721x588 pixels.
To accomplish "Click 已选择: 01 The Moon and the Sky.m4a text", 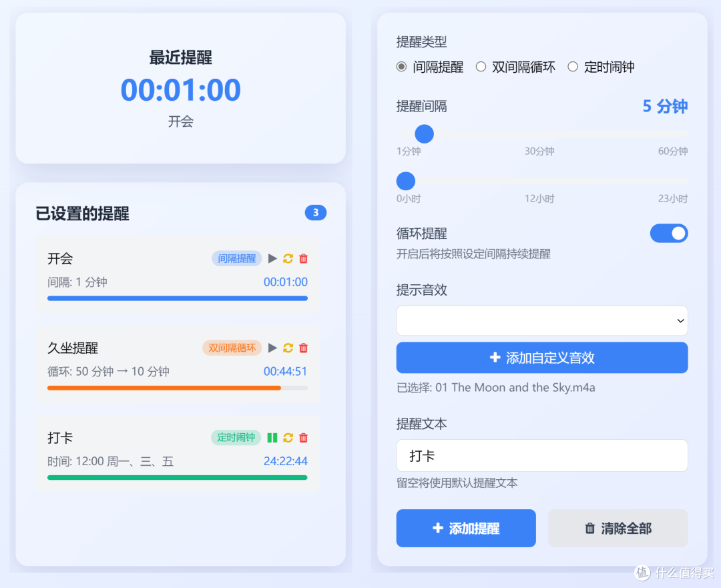I will (495, 388).
